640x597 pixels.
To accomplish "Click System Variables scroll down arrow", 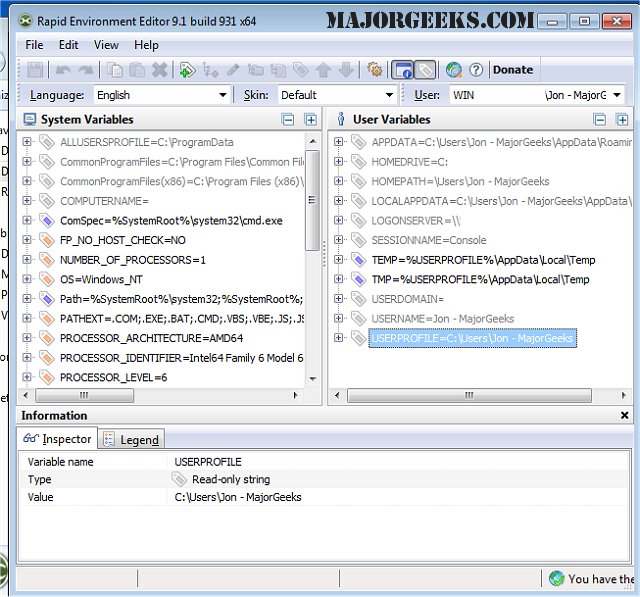I will coord(313,379).
